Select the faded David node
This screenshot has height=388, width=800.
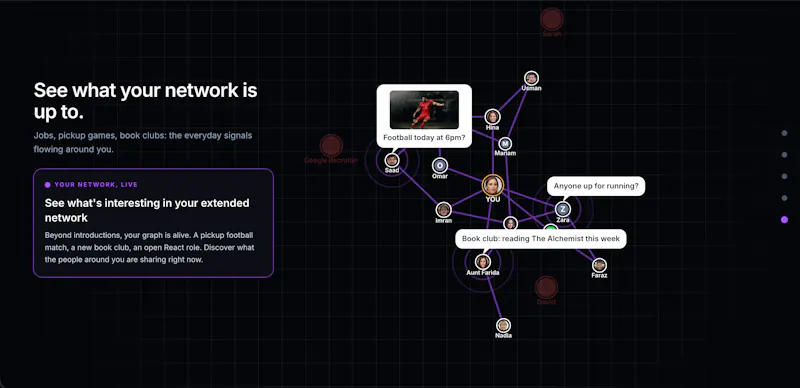(x=546, y=287)
